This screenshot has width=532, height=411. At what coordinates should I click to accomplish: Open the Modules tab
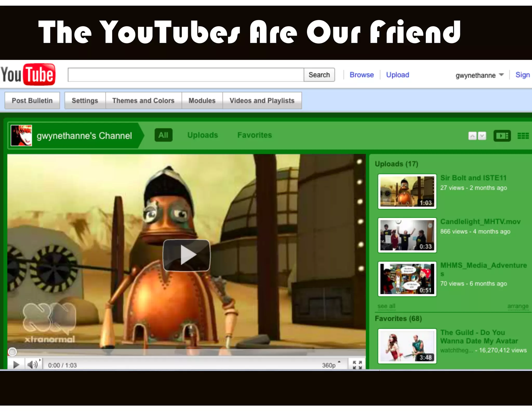[202, 101]
